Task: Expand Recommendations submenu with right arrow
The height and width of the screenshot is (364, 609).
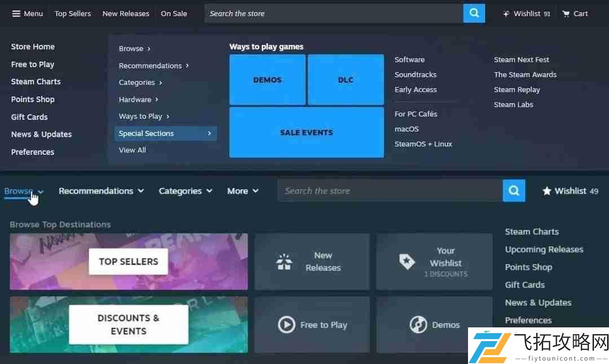Action: [154, 65]
